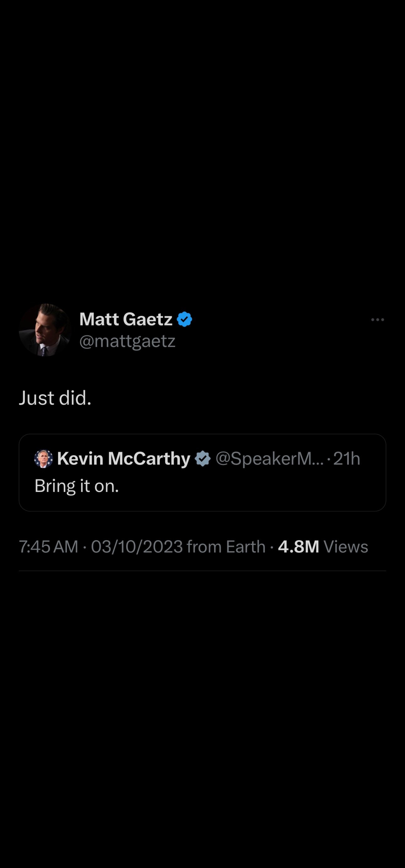Click the 03/10/2023 post date
The width and height of the screenshot is (405, 868).
pyautogui.click(x=137, y=546)
